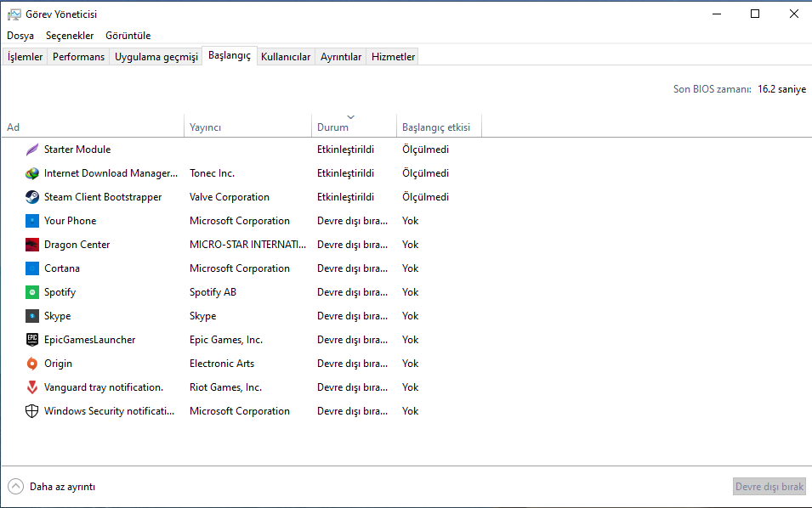Click the green Spotify icon

32,292
